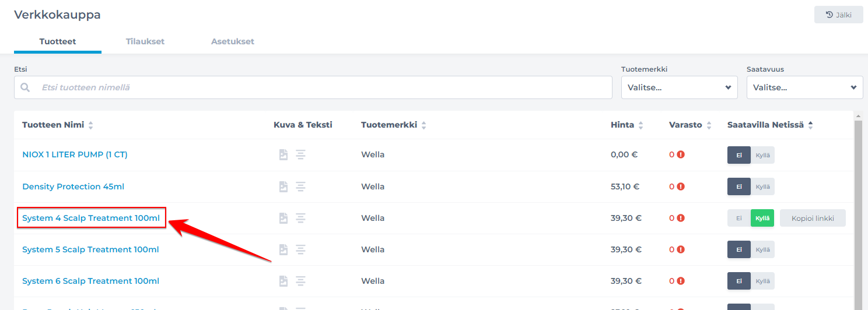Sort by Tuotteen Nimi column arrows
The height and width of the screenshot is (310, 868).
(90, 125)
